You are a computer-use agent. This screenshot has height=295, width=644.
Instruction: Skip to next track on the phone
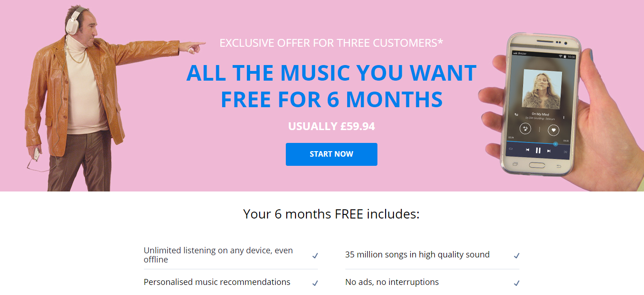pyautogui.click(x=549, y=151)
